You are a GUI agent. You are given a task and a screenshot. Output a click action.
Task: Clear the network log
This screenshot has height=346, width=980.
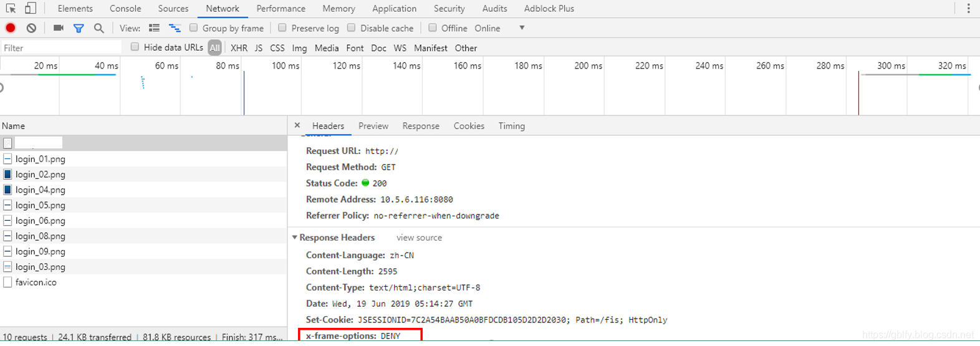[31, 28]
